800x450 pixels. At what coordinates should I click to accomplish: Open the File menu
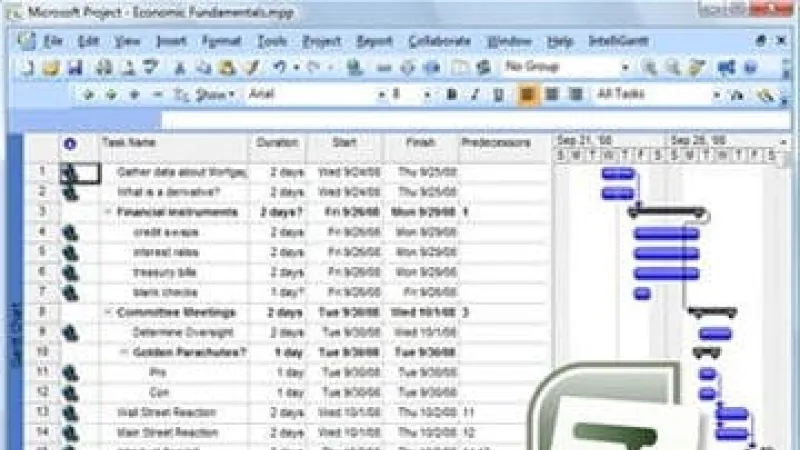click(x=53, y=41)
